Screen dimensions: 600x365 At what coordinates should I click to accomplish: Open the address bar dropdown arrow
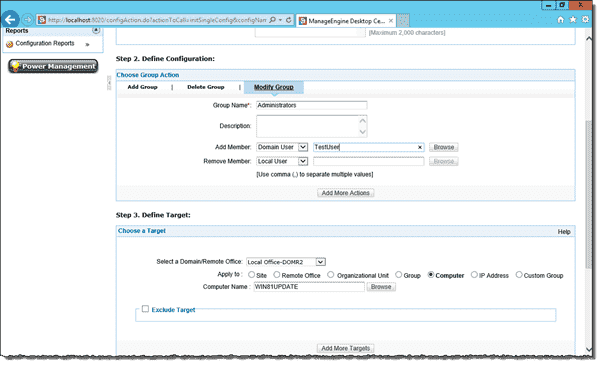coord(280,20)
